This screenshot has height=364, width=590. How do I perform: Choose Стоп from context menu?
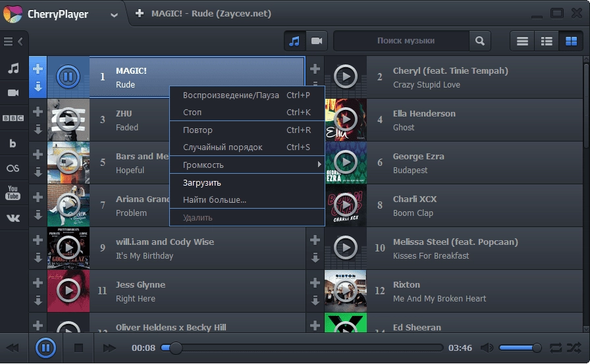[247, 112]
